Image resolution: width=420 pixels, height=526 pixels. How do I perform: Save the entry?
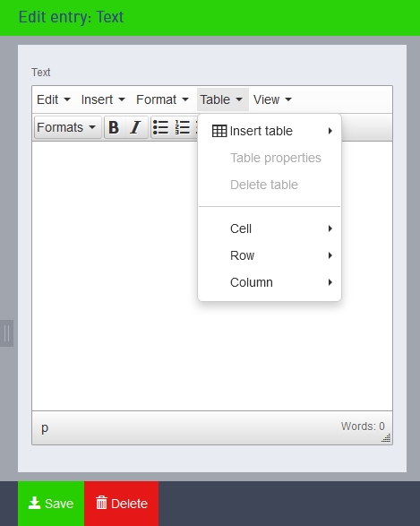coord(51,504)
